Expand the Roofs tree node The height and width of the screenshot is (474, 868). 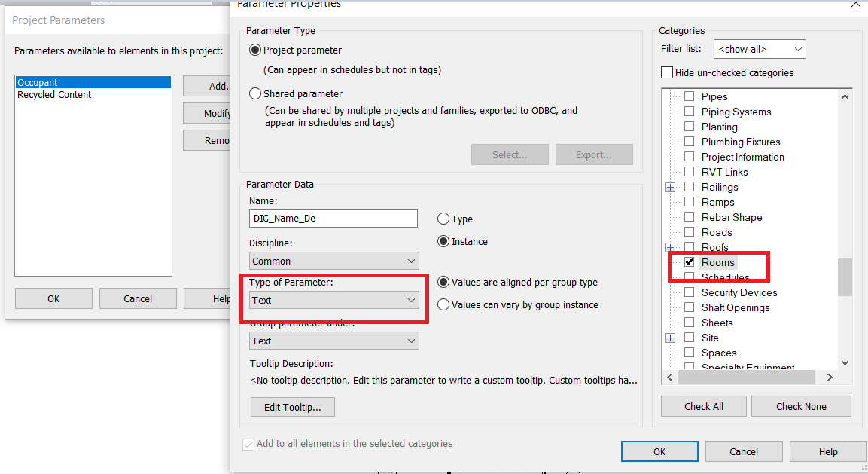pos(670,247)
